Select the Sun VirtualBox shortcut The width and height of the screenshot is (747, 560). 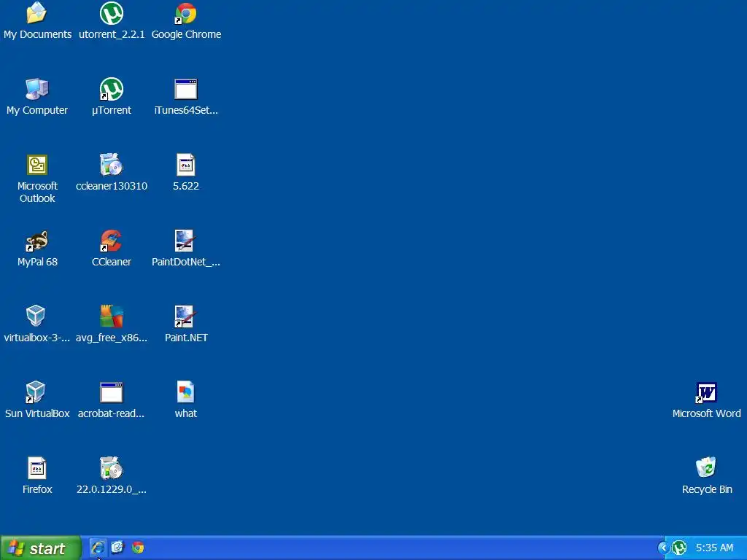[x=36, y=392]
